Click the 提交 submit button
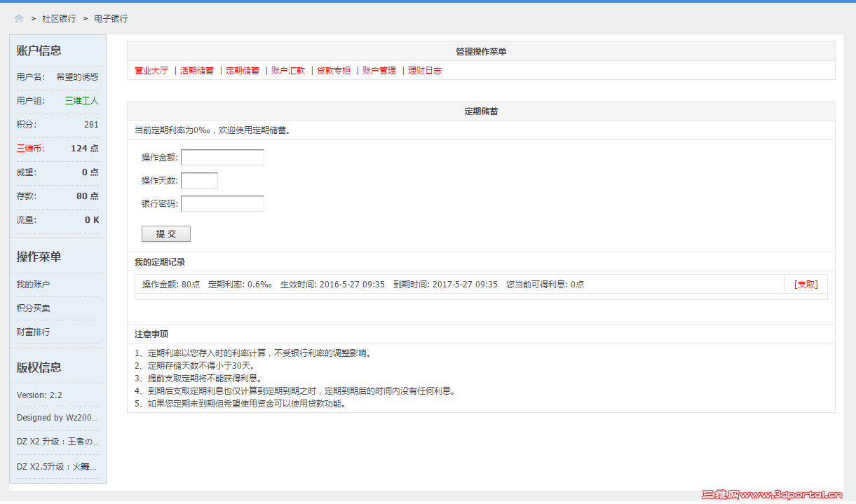Image resolution: width=856 pixels, height=504 pixels. click(x=166, y=233)
